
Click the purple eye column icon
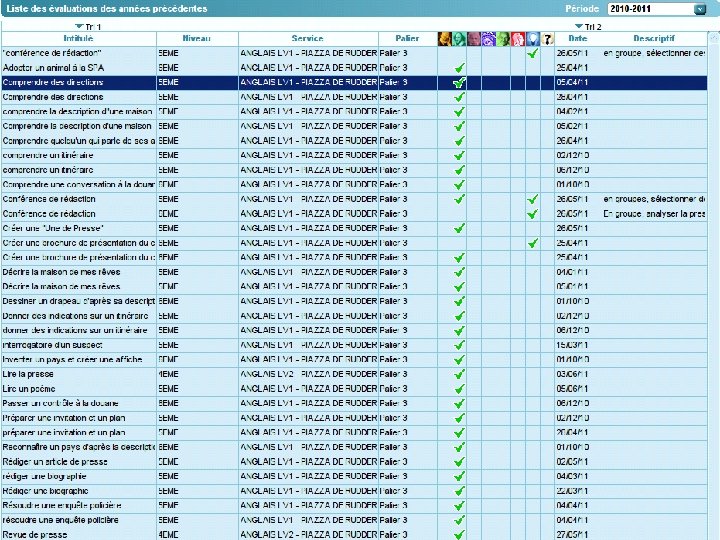[x=489, y=39]
